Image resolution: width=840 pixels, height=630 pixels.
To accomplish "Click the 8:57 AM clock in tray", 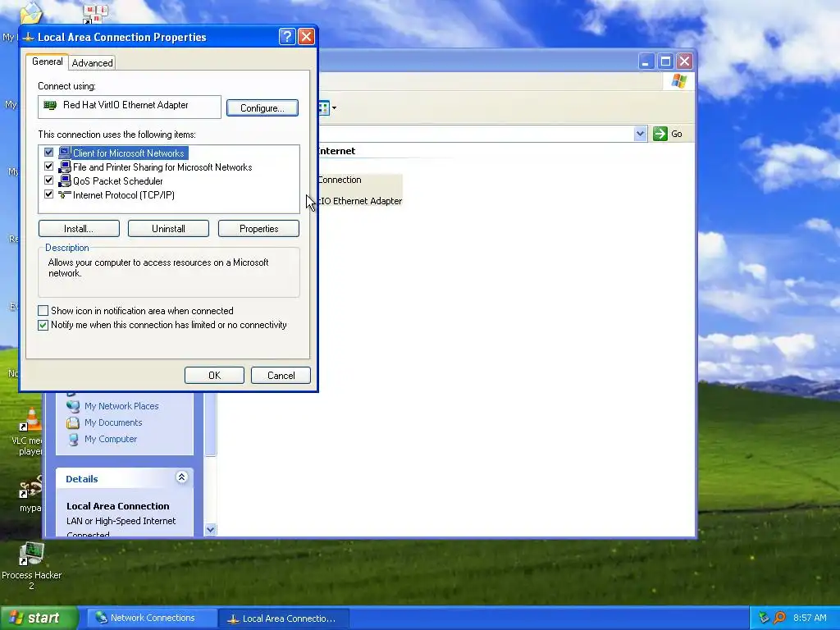I will pyautogui.click(x=810, y=619).
